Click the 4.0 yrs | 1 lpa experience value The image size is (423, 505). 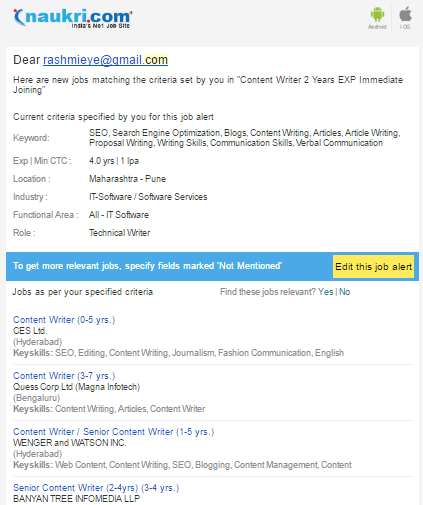[114, 161]
